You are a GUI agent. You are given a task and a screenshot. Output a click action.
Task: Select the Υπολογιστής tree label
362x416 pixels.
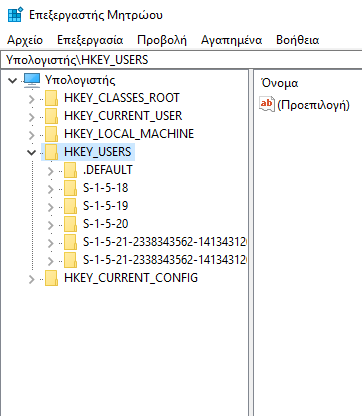pos(80,80)
